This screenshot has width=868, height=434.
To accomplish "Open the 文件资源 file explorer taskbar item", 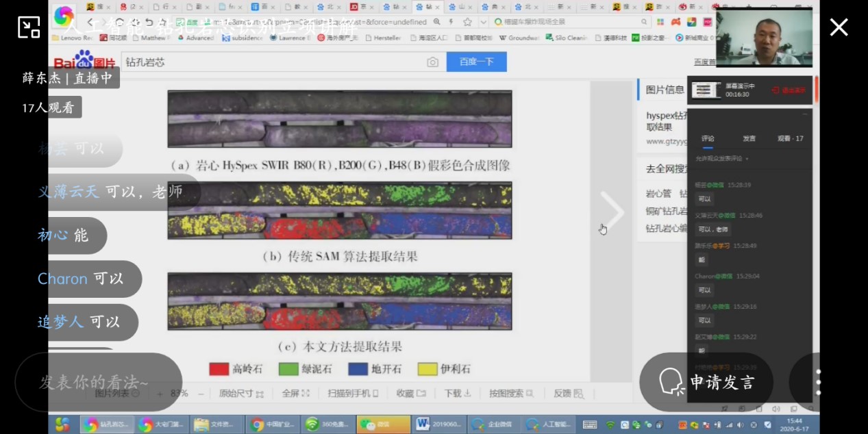I will [218, 424].
